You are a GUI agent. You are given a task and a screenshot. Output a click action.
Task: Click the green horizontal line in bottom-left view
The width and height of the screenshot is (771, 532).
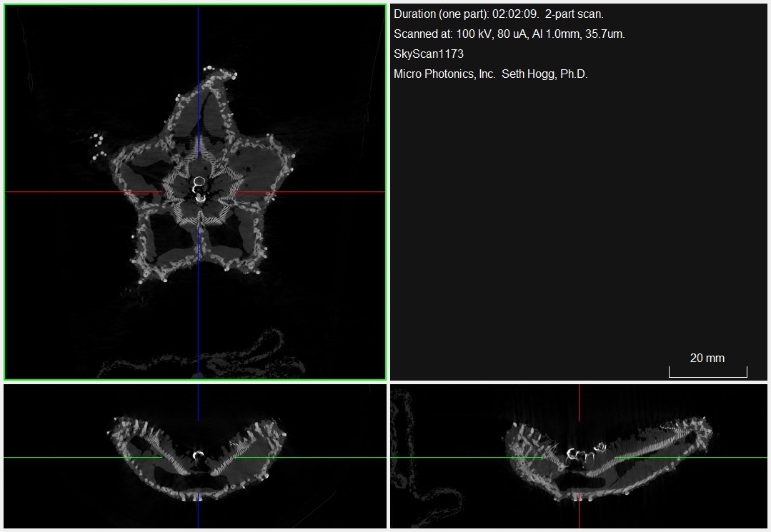[x=57, y=457]
